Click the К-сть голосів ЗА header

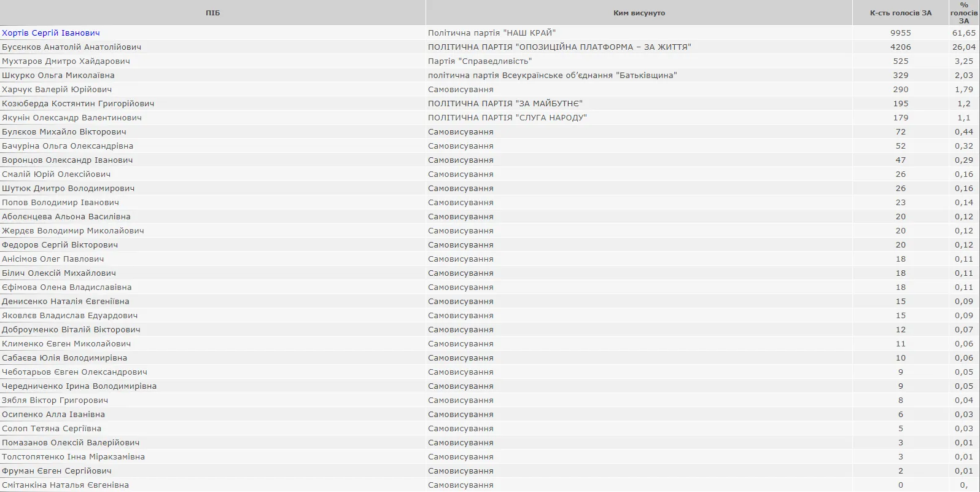coord(901,13)
